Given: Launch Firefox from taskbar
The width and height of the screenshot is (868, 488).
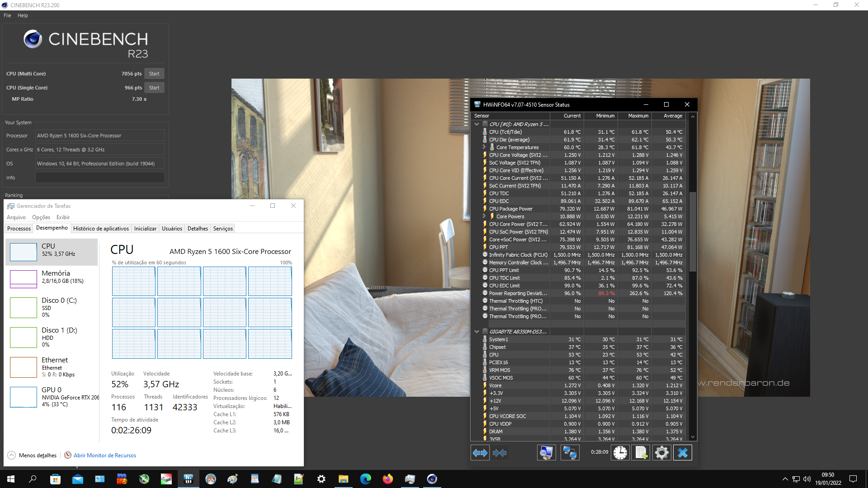Looking at the screenshot, I should coord(387,479).
